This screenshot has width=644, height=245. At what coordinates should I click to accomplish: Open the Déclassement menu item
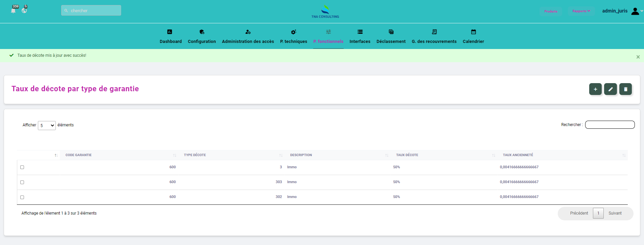point(391,41)
